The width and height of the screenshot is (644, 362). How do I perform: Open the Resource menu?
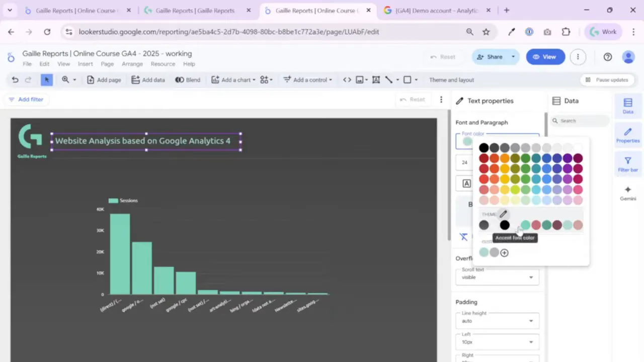(163, 64)
